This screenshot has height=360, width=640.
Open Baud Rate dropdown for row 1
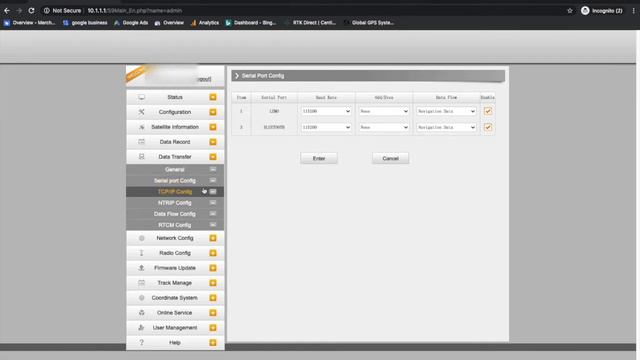click(326, 111)
